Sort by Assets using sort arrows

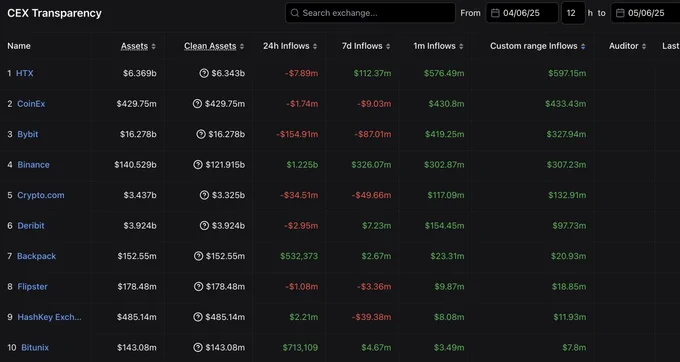[x=154, y=46]
